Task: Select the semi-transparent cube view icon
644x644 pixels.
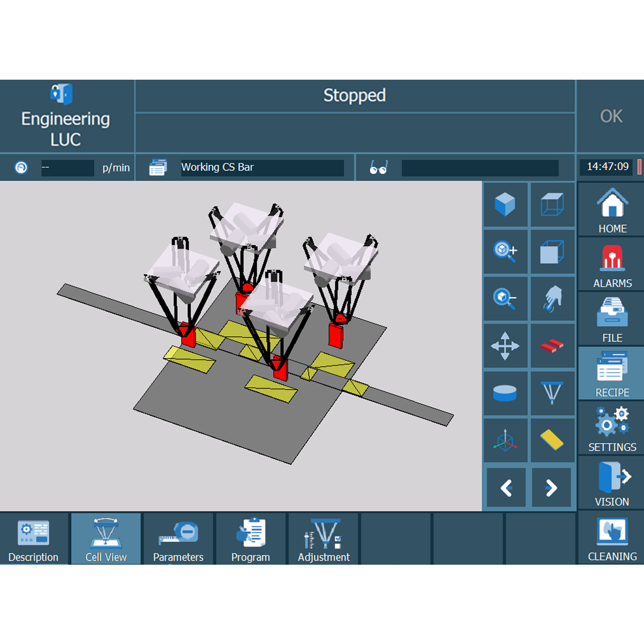Action: click(552, 252)
